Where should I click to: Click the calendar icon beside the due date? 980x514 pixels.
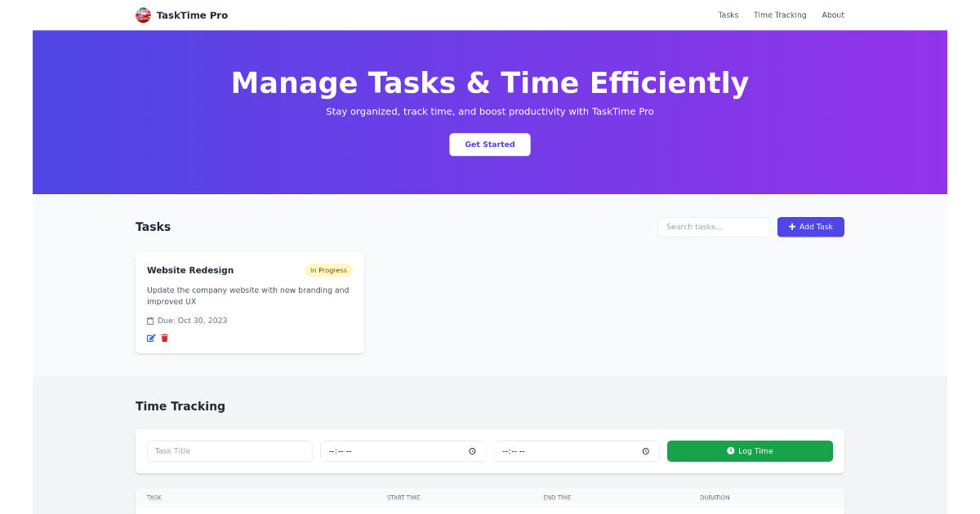click(150, 320)
